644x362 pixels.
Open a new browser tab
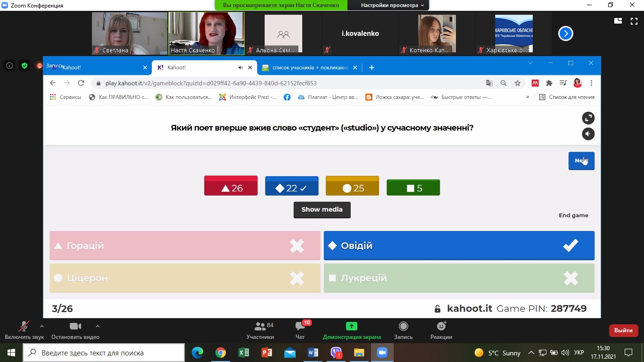click(x=372, y=67)
